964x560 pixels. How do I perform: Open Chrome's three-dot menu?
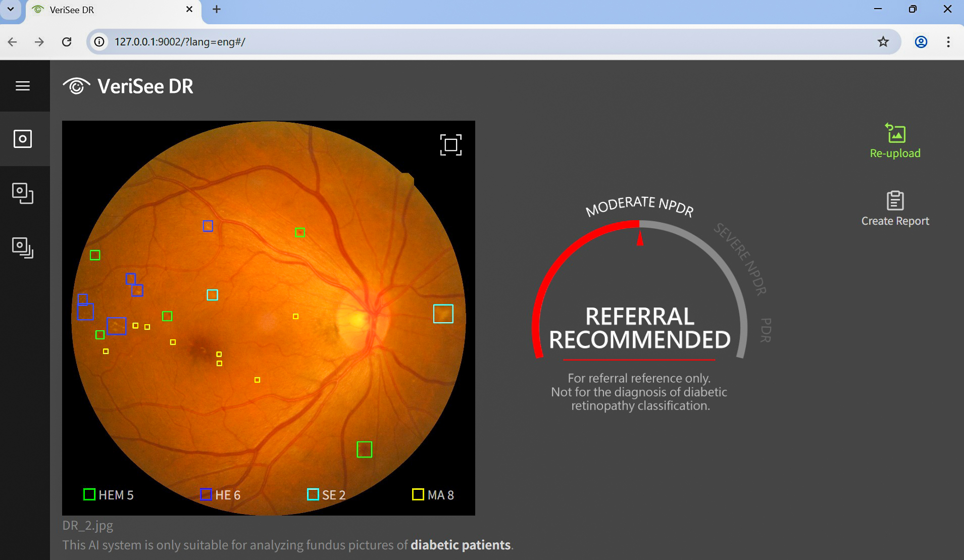pyautogui.click(x=949, y=42)
